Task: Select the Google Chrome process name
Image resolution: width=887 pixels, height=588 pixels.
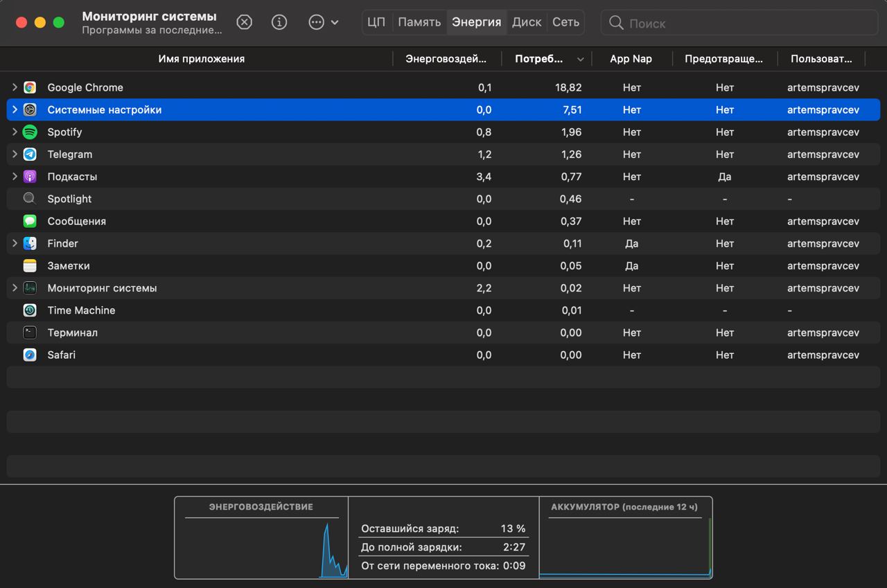Action: (85, 87)
